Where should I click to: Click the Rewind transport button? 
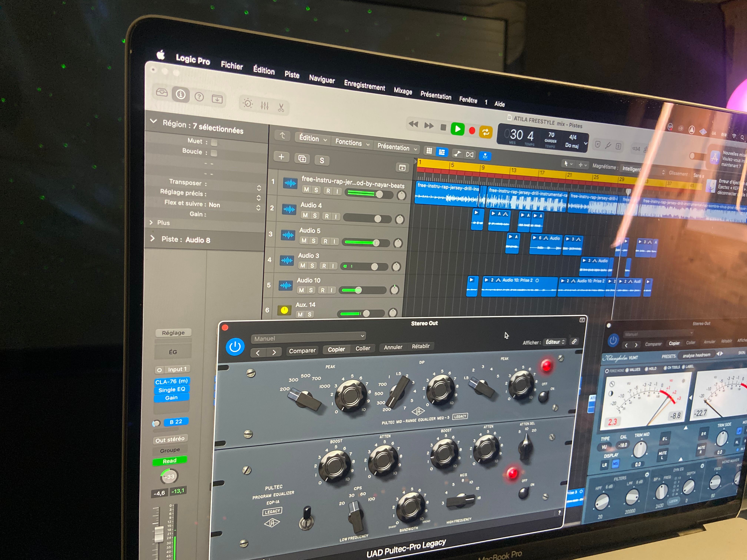click(x=413, y=124)
